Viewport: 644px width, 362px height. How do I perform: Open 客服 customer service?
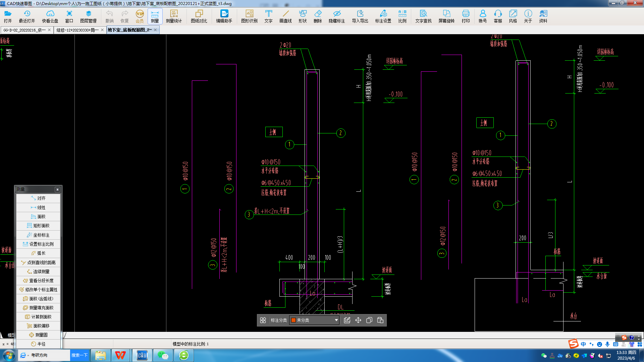pyautogui.click(x=498, y=16)
